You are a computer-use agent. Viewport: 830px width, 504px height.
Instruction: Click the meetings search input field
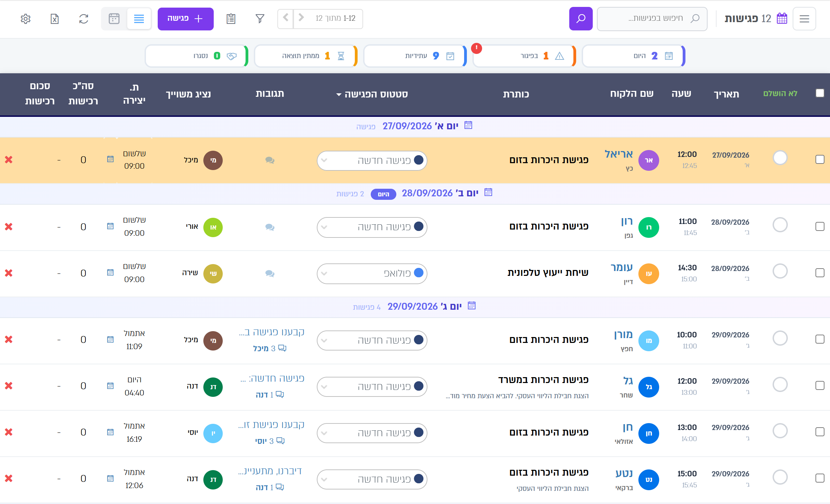coord(652,19)
